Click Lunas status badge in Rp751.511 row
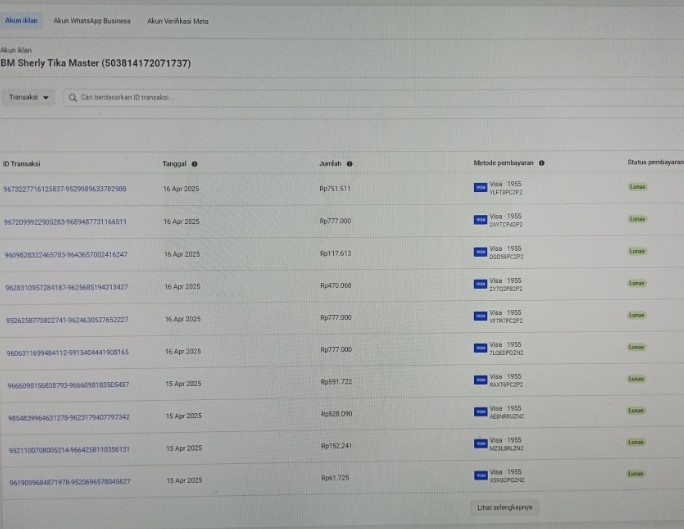The height and width of the screenshot is (529, 684). (637, 186)
